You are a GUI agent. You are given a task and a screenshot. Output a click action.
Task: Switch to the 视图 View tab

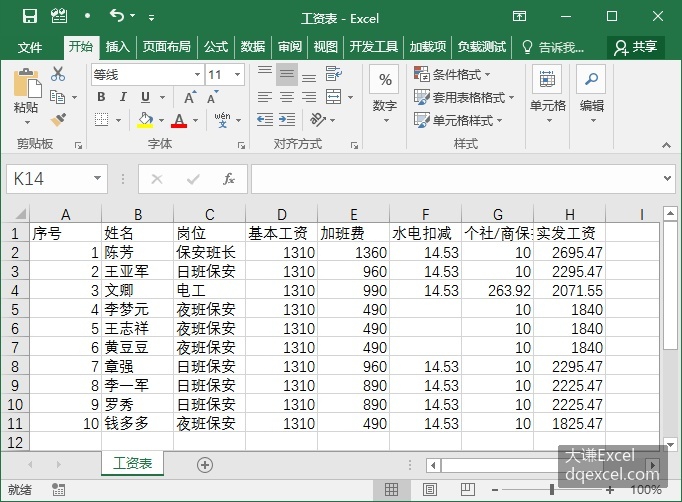click(x=326, y=47)
